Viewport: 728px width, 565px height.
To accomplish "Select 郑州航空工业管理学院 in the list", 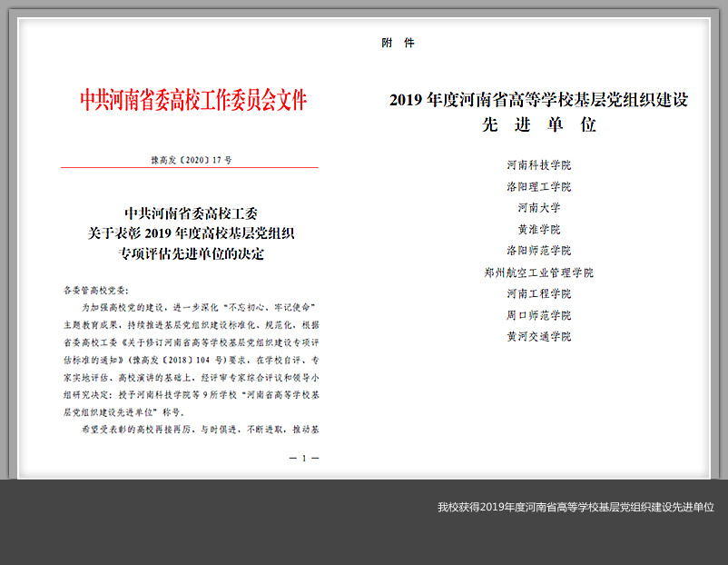I will coord(538,272).
